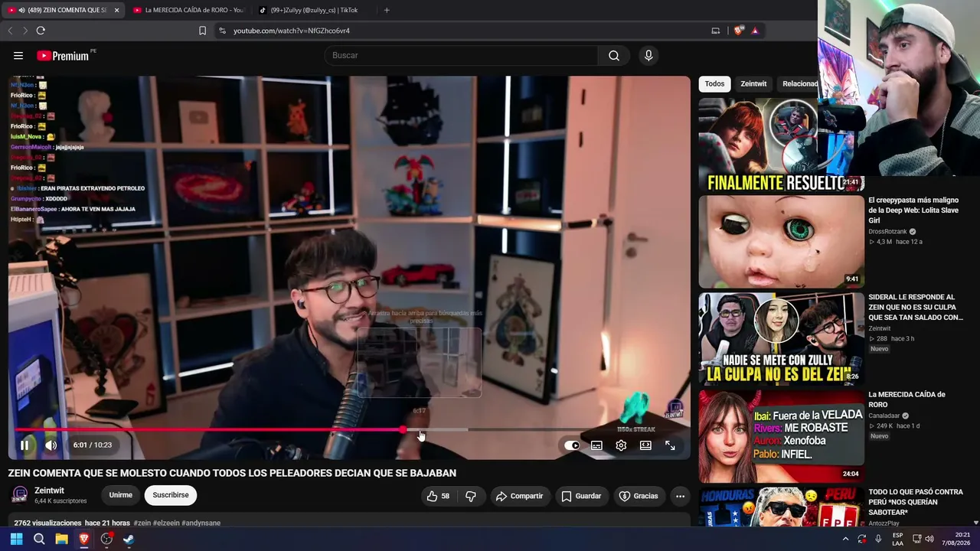
Task: Open the DrossRotzank channel link
Action: 887,231
